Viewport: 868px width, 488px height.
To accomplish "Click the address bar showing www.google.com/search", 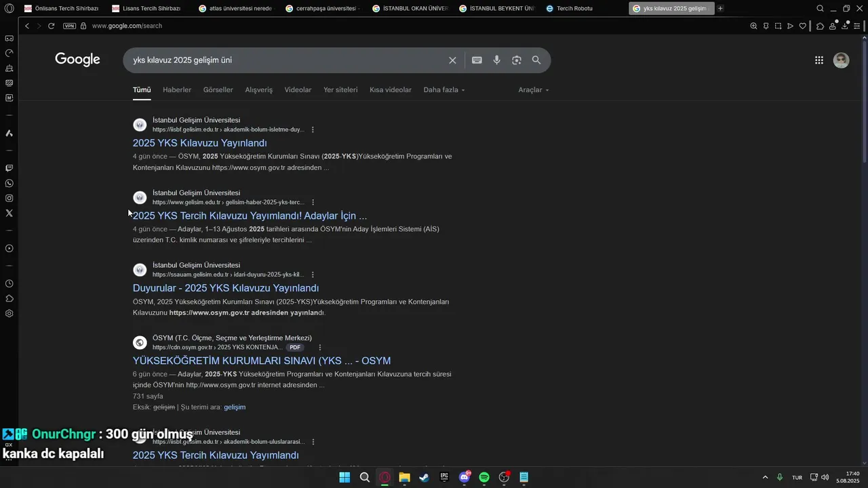I will [x=127, y=26].
